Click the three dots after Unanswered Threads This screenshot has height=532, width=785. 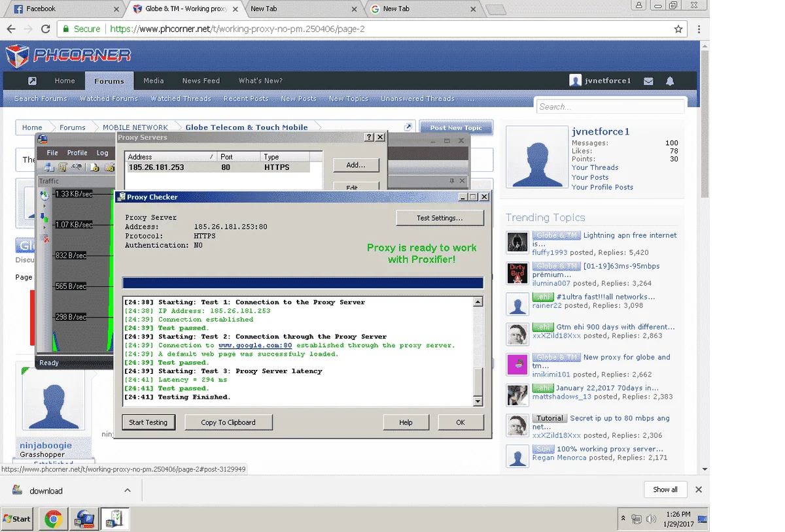[471, 99]
